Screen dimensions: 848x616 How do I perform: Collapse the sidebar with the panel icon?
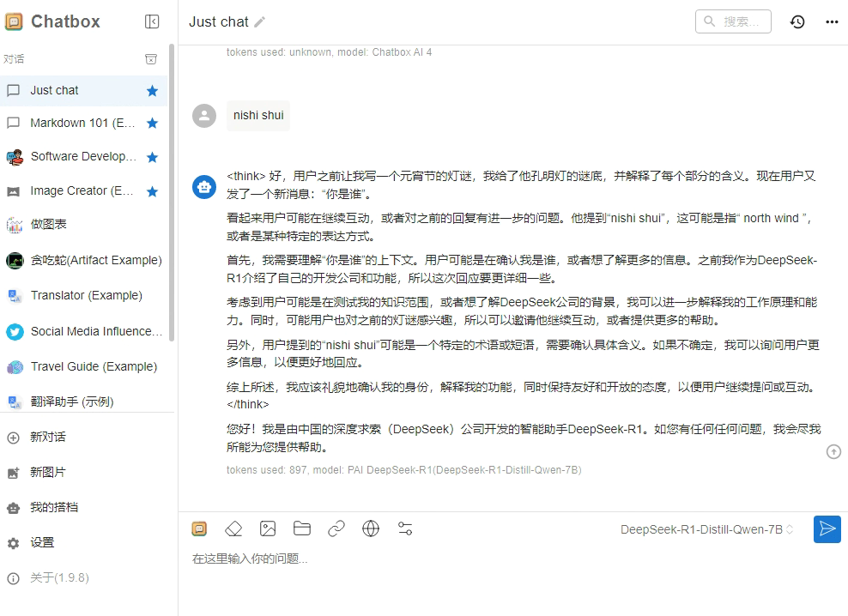click(152, 22)
